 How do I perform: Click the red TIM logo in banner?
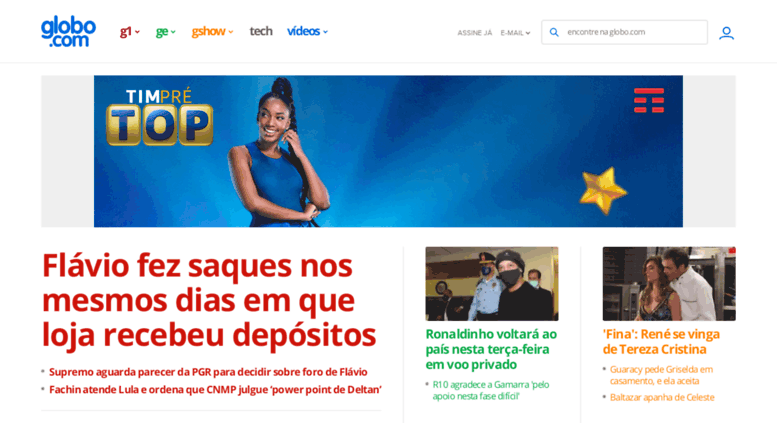pos(649,101)
